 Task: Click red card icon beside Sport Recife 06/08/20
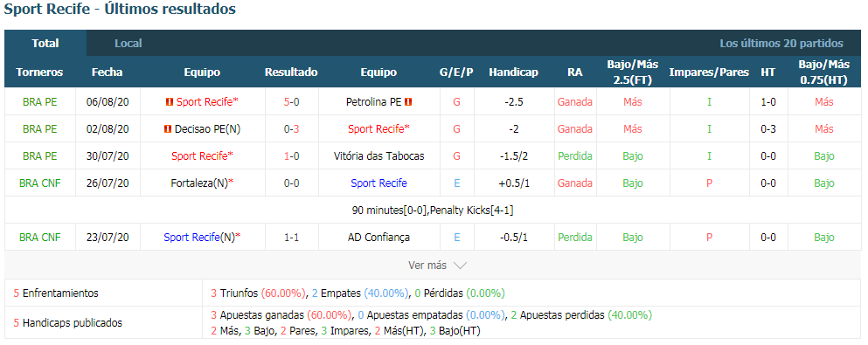(170, 101)
